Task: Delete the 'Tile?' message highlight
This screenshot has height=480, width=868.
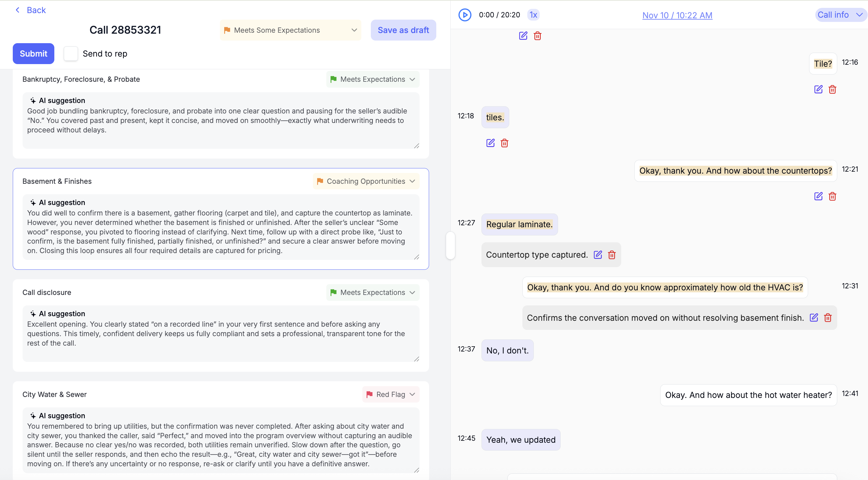Action: 832,90
